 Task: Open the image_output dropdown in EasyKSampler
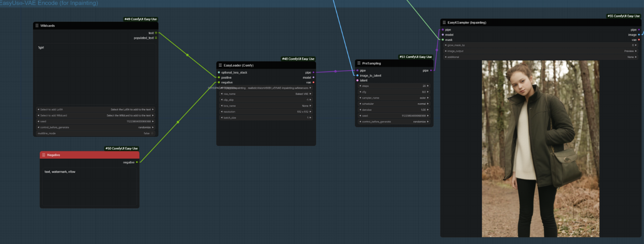pyautogui.click(x=541, y=51)
